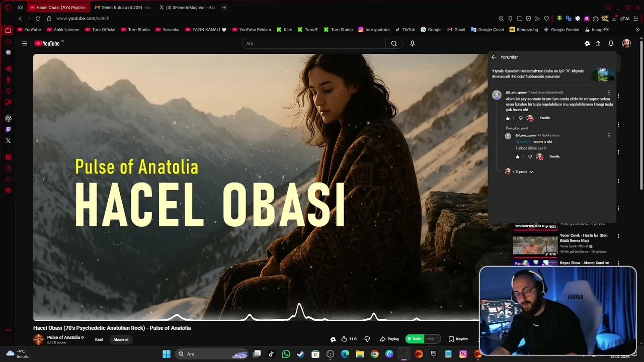Open Epic Games from taskbar
The image size is (644, 362).
[434, 354]
